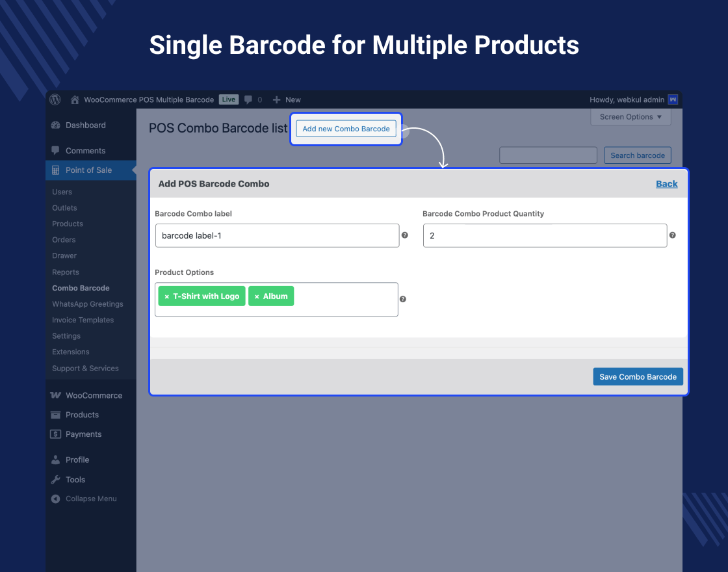
Task: Click the webkul admin avatar icon
Action: [673, 99]
